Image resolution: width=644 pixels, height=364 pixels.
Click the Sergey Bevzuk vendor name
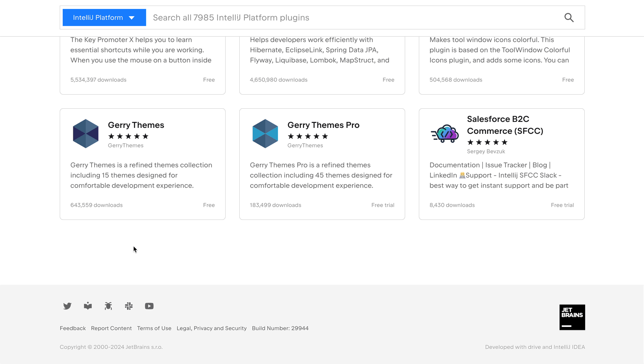point(486,151)
